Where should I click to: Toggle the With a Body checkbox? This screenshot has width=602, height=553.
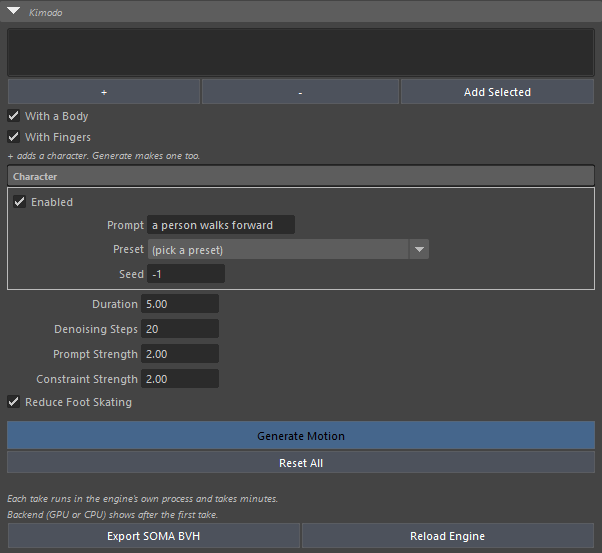point(14,116)
